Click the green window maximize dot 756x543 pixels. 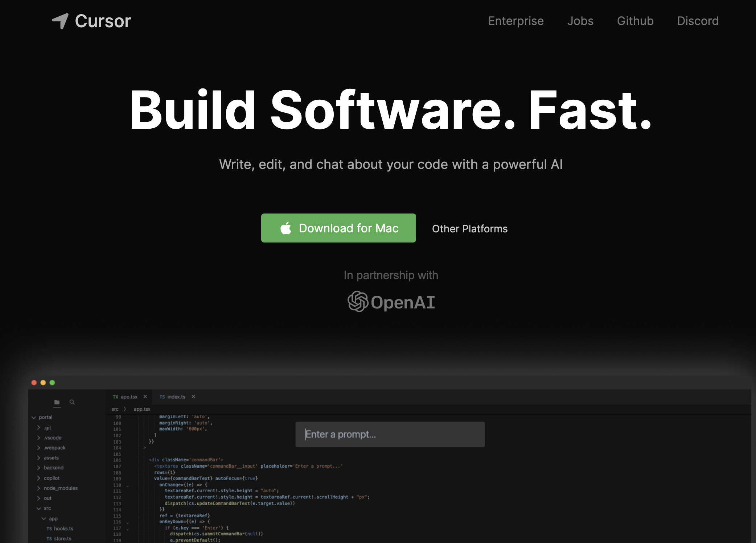[52, 382]
